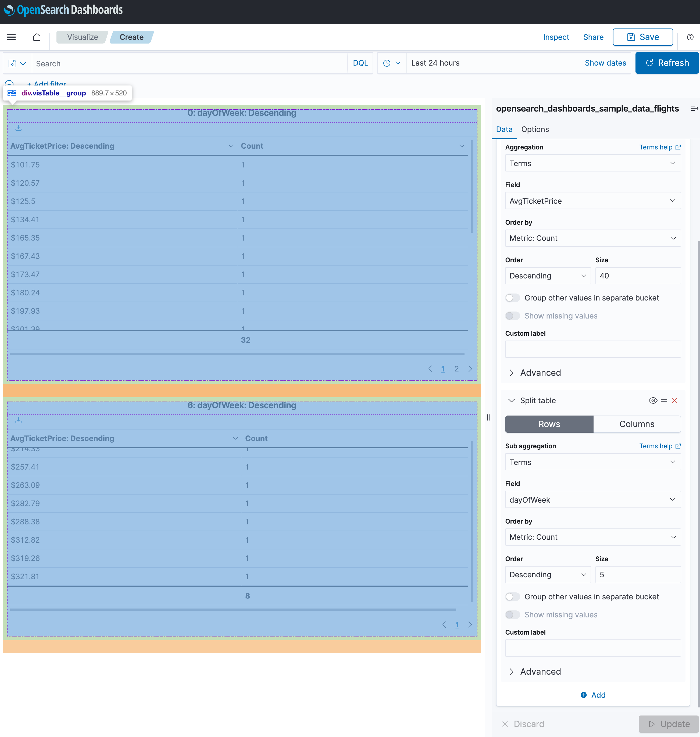Image resolution: width=700 pixels, height=737 pixels.
Task: Open the dayOfWeek field dropdown
Action: tap(592, 500)
